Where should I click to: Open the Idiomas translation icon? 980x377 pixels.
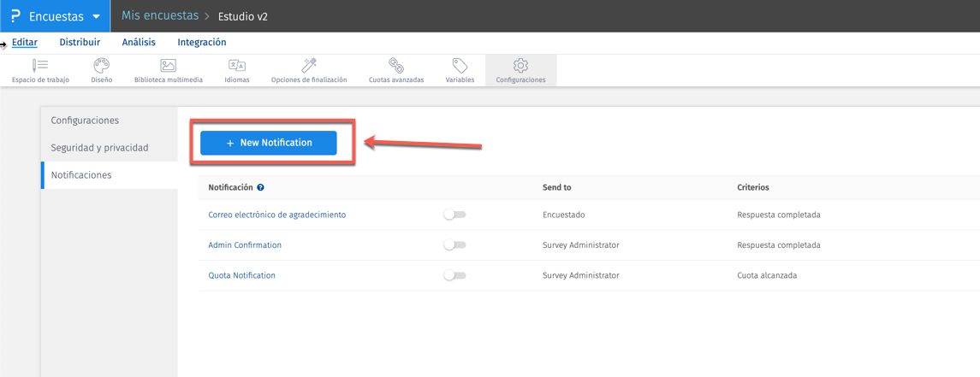click(x=237, y=66)
